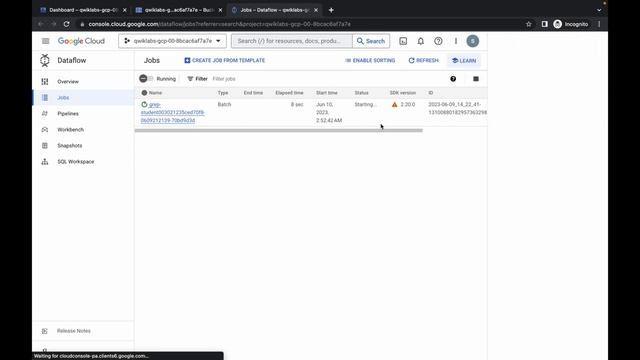Select Jobs in the sidebar
Screen dimensions: 640x360
click(63, 98)
